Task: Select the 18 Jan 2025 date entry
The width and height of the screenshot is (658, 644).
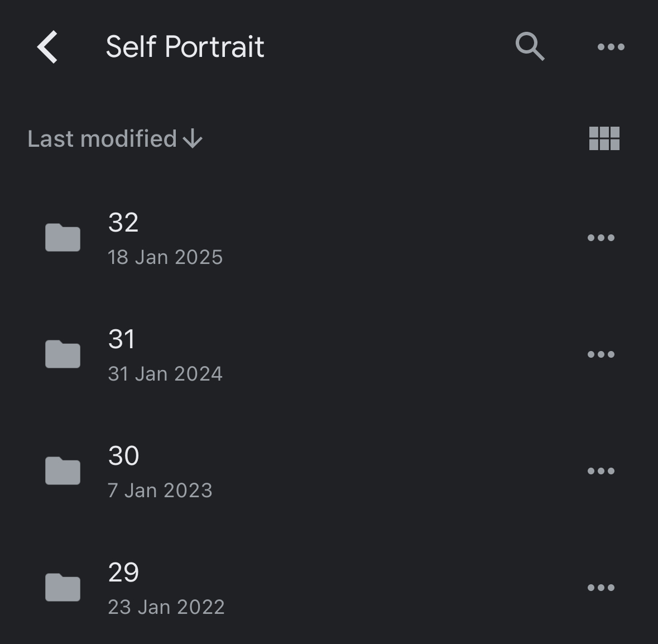Action: coord(165,257)
